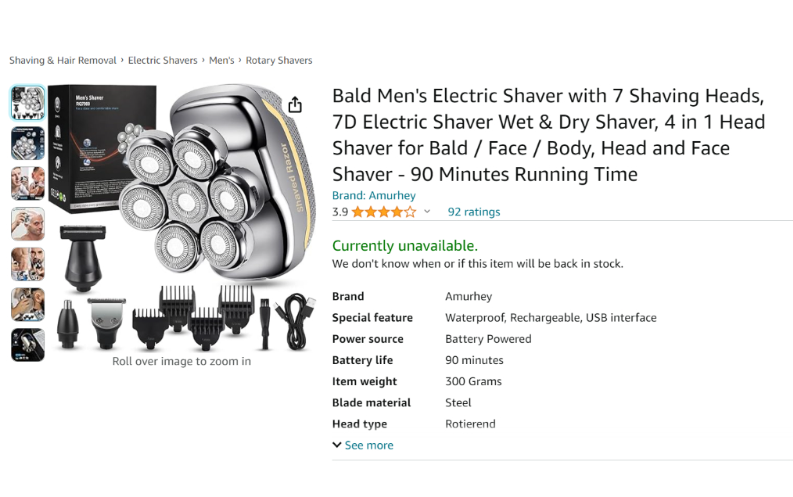This screenshot has width=793, height=497.
Task: Select the first product thumbnail
Action: 28,103
